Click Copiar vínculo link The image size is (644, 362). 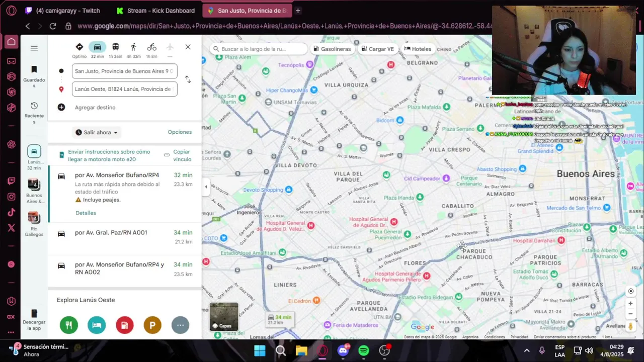[x=178, y=155]
